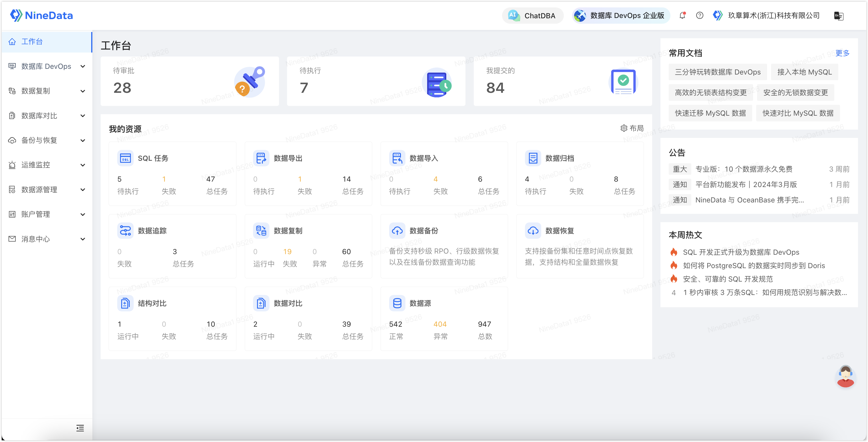The width and height of the screenshot is (868, 442).
Task: Collapse sidebar using bottom menu icon
Action: coord(80,428)
